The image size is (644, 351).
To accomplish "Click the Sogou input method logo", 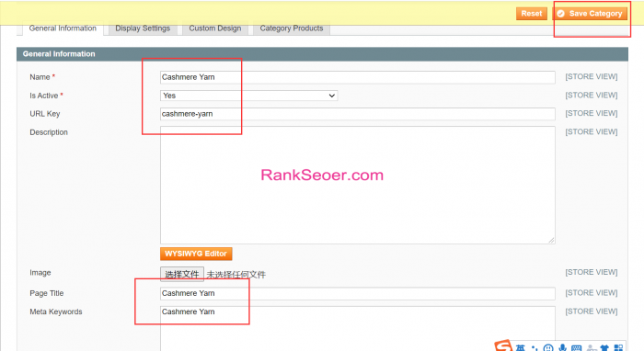I will pos(503,345).
